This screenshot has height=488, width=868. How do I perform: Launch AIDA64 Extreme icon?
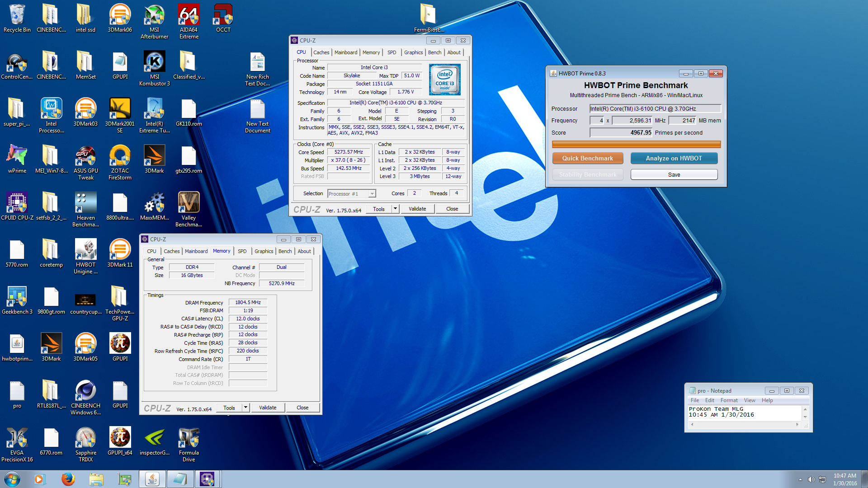click(189, 22)
